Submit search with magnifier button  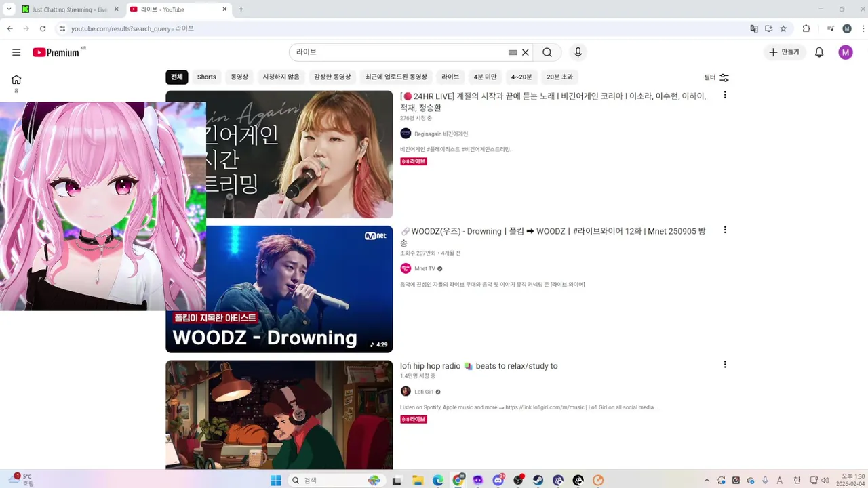pos(547,52)
